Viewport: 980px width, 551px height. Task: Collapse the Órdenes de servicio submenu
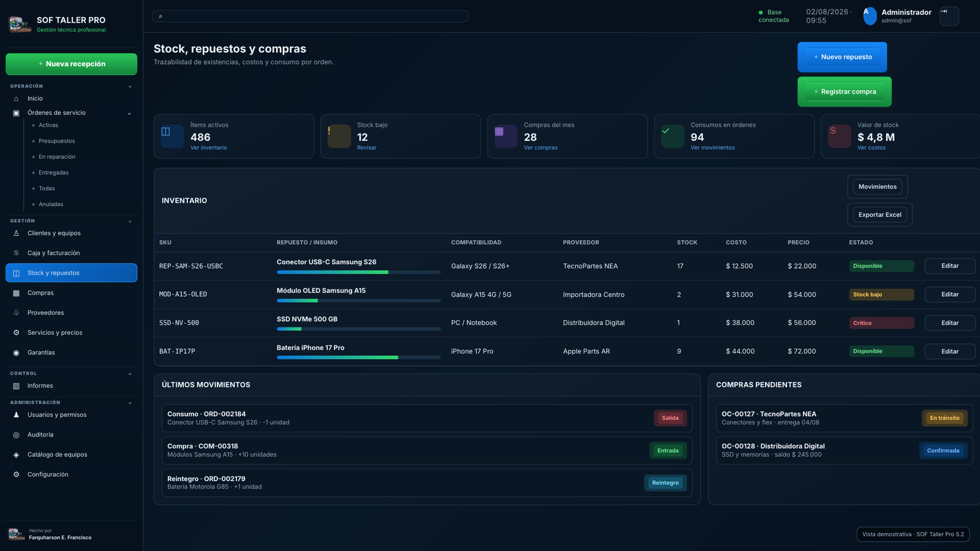[129, 113]
